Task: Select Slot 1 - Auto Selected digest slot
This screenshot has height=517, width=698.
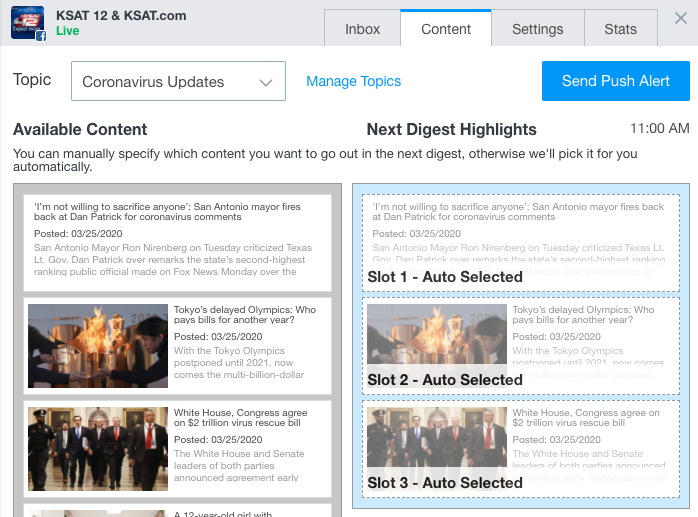Action: 521,243
